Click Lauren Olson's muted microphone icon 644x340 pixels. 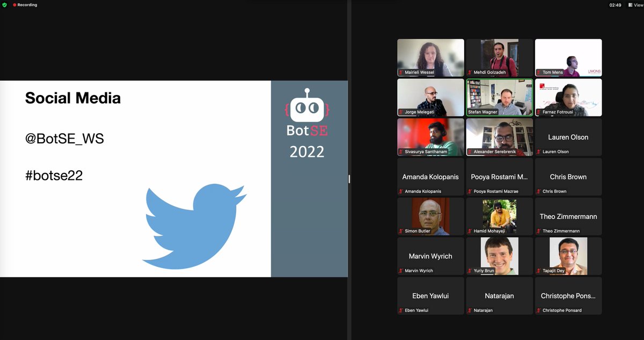pyautogui.click(x=538, y=152)
